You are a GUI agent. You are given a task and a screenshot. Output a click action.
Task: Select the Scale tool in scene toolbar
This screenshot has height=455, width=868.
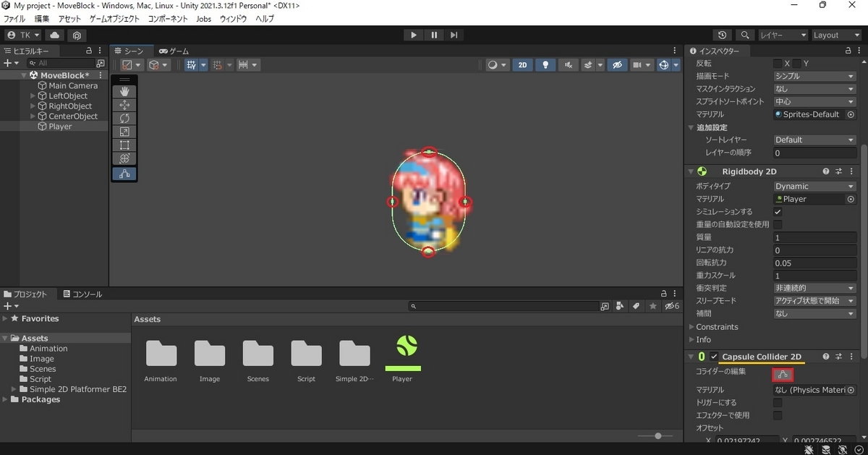[x=124, y=132]
